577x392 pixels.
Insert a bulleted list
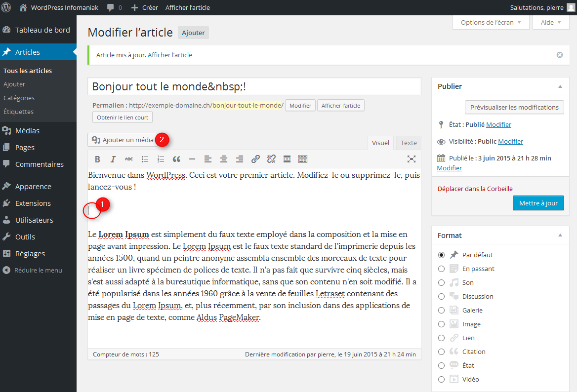[145, 159]
